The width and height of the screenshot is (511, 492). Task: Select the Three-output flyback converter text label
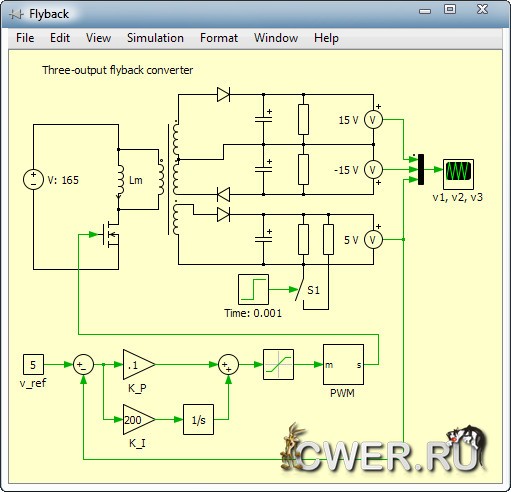point(117,70)
